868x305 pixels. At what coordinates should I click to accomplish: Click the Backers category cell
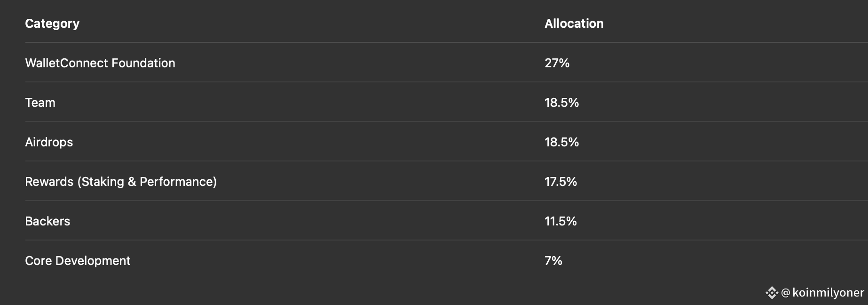47,221
